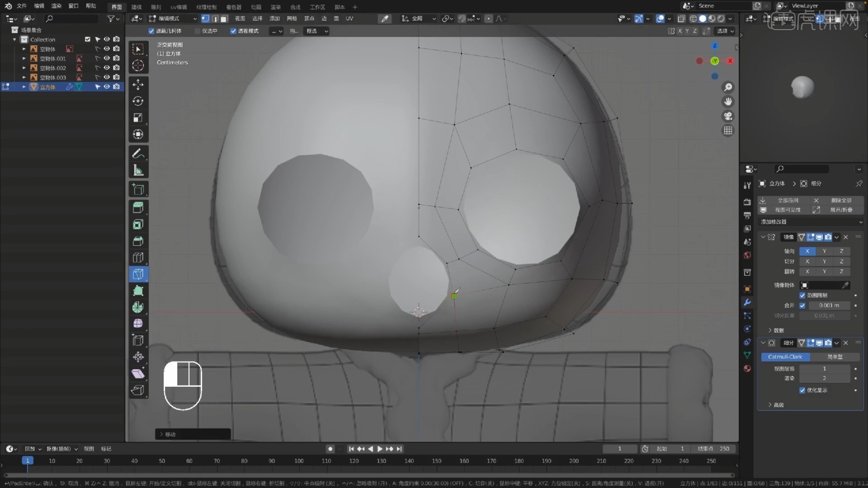Open the 顶点 menu in viewport header
The height and width of the screenshot is (488, 868).
(309, 19)
